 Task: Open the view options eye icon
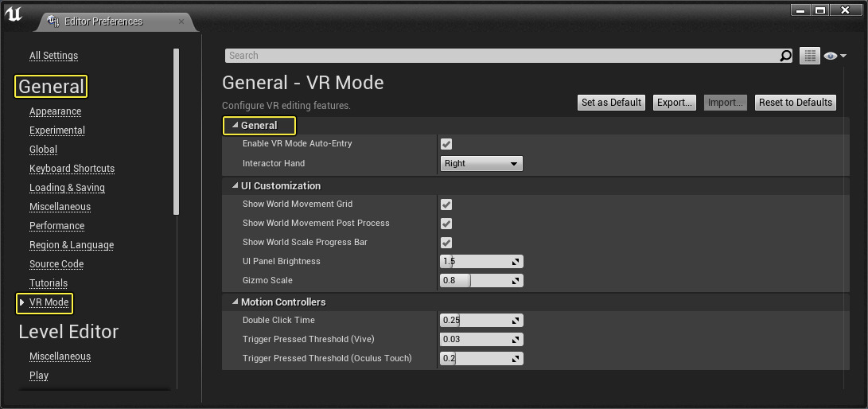click(831, 56)
